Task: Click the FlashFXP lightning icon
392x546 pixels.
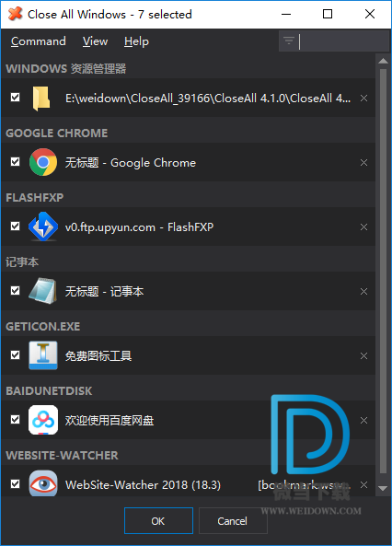Action: pyautogui.click(x=43, y=227)
